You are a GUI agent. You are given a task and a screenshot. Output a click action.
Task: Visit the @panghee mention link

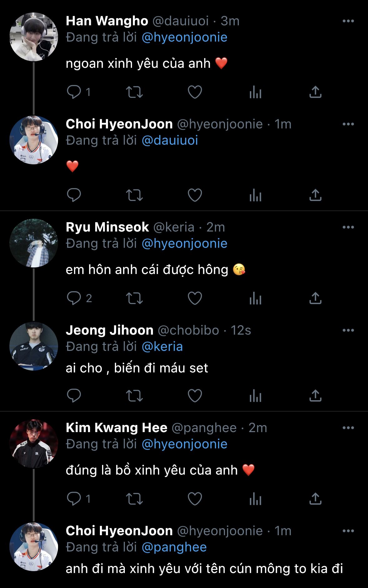pyautogui.click(x=174, y=547)
